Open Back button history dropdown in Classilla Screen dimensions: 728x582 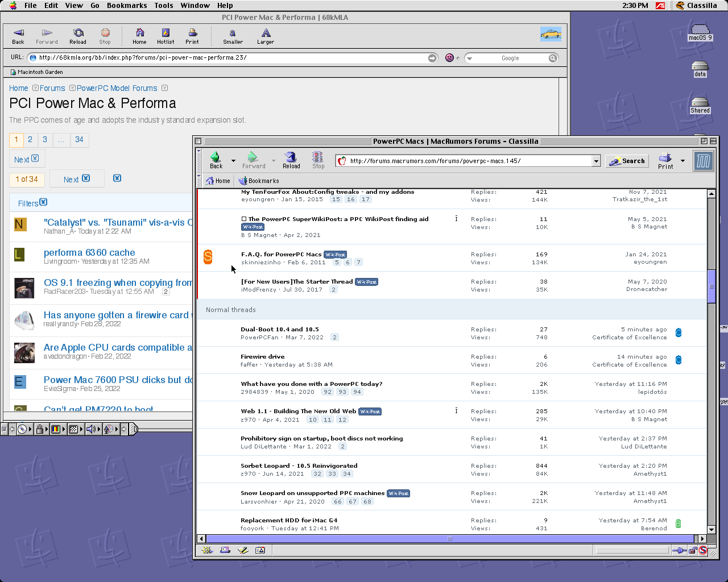click(x=233, y=161)
